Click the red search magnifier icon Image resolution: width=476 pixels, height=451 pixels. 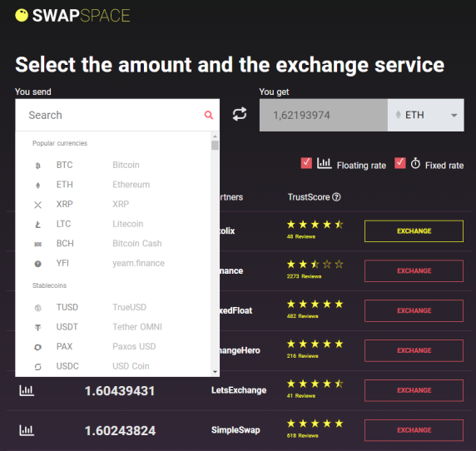pyautogui.click(x=209, y=115)
